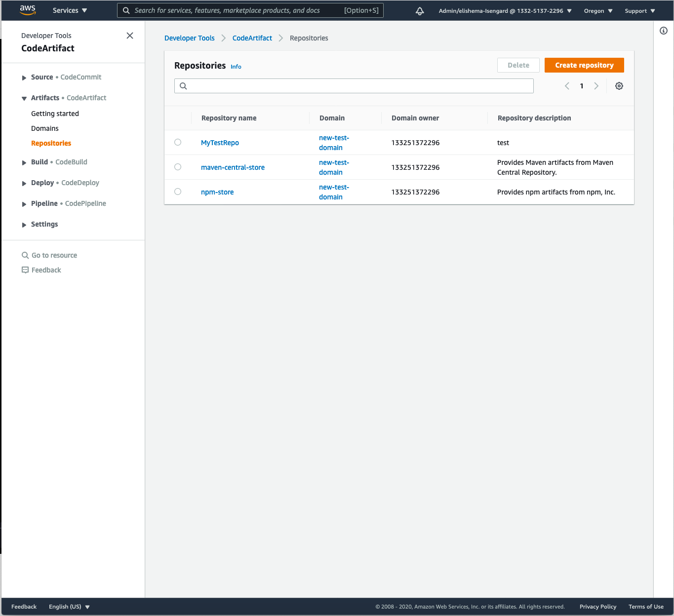
Task: Click the 'Provides npm artifacts from npm, Inc.' text
Action: click(x=556, y=192)
